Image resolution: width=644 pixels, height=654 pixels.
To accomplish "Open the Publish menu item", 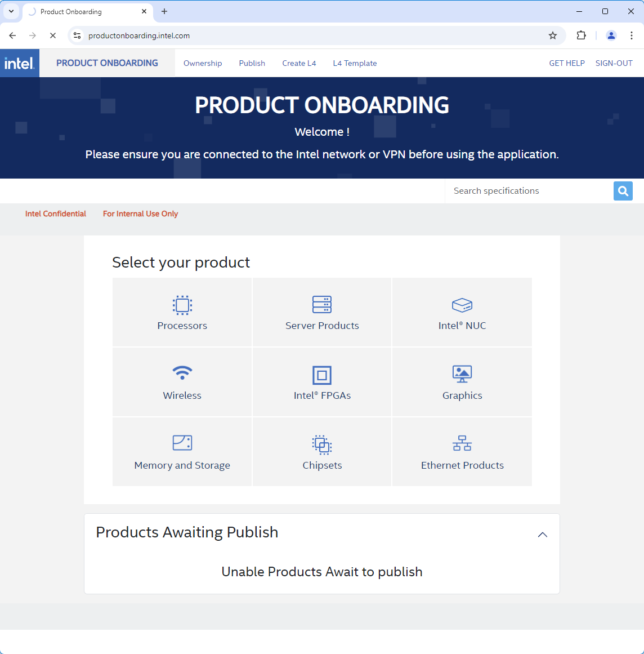I will click(x=252, y=63).
